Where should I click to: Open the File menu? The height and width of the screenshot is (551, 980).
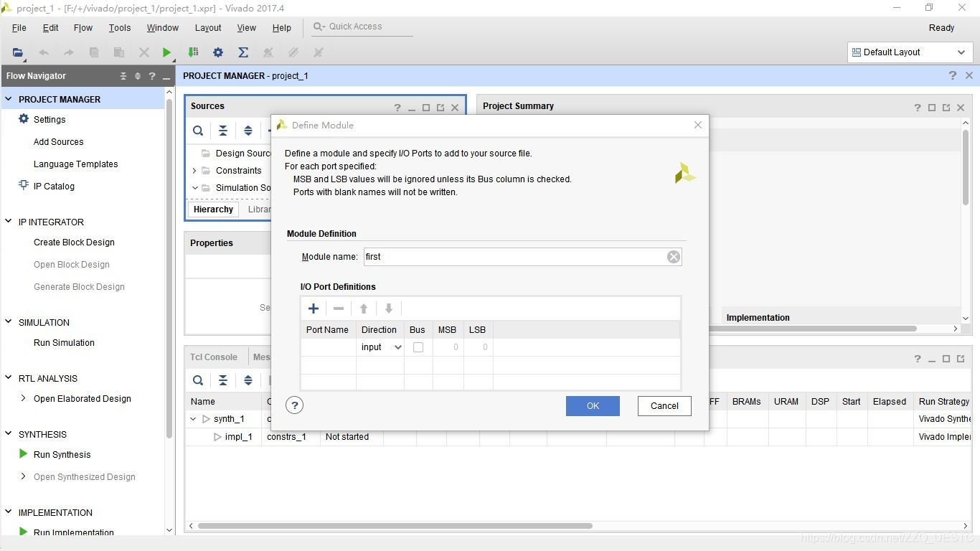[x=19, y=28]
